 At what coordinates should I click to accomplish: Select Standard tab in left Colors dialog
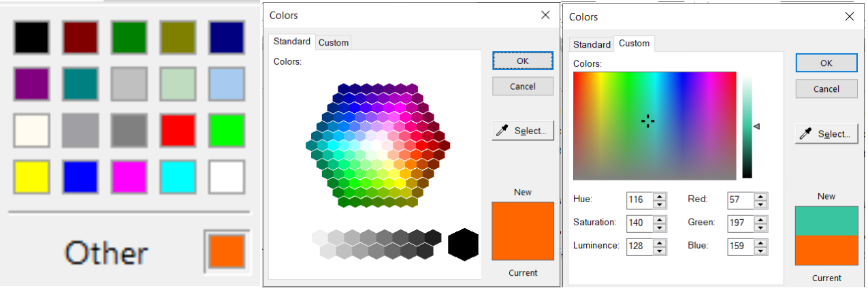coord(292,41)
